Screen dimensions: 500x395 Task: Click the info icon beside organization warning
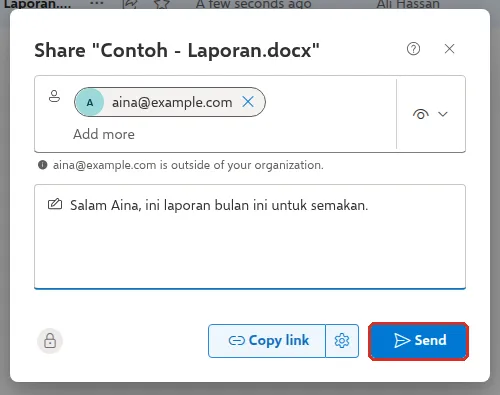pos(43,165)
